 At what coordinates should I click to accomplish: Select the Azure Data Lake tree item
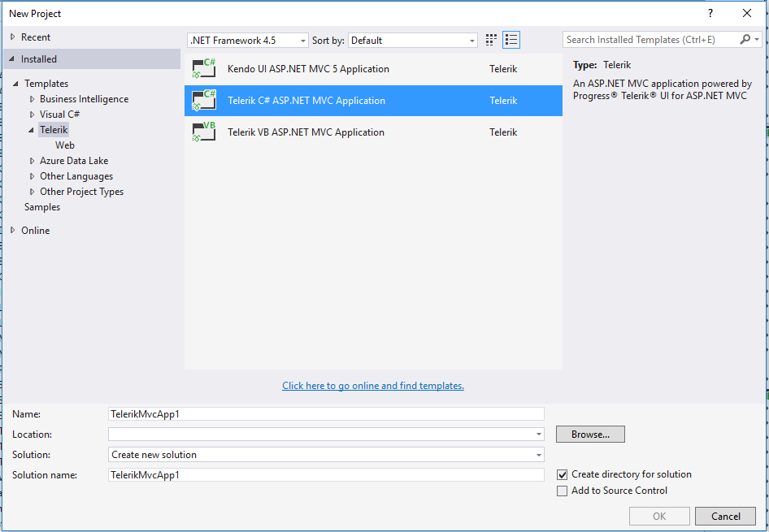[x=74, y=161]
